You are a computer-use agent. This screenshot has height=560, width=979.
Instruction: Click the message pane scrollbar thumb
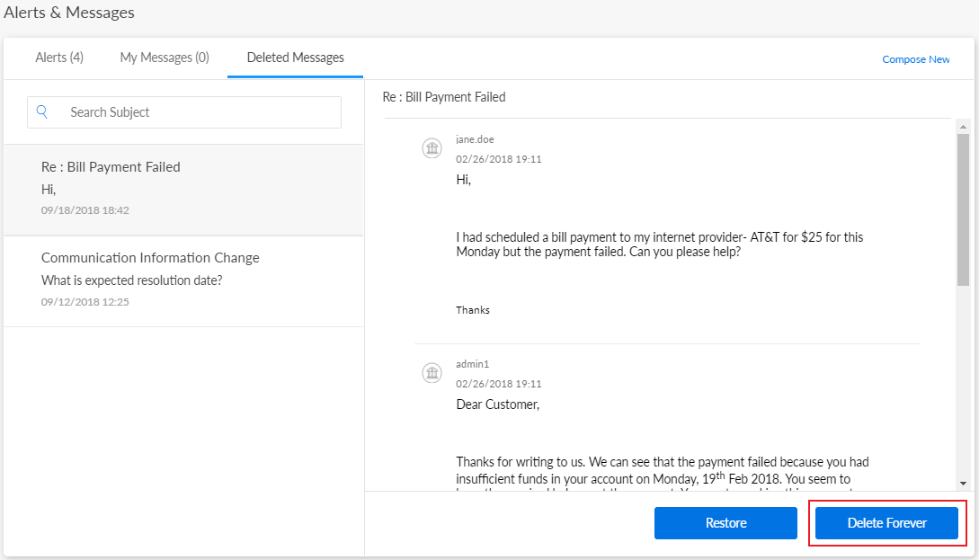coord(963,209)
